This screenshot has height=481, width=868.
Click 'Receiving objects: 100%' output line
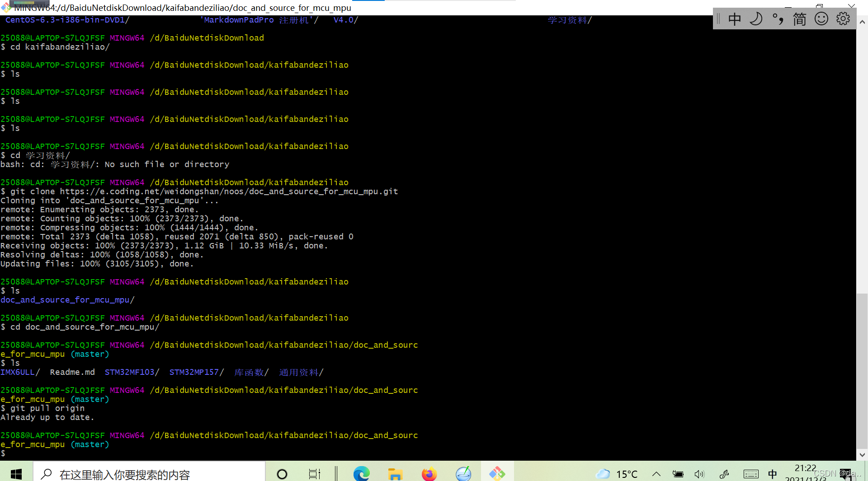pos(164,246)
